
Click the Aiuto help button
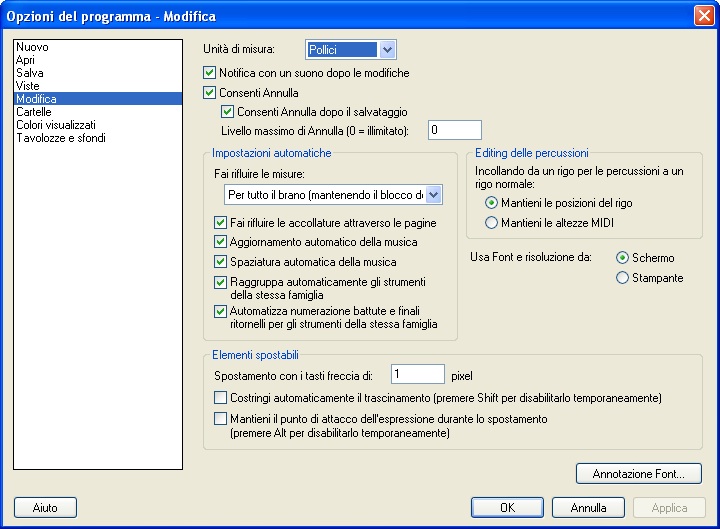click(x=45, y=507)
